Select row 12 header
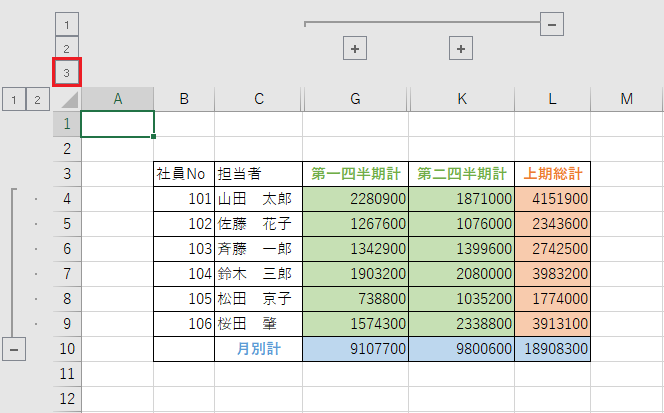 (67, 399)
